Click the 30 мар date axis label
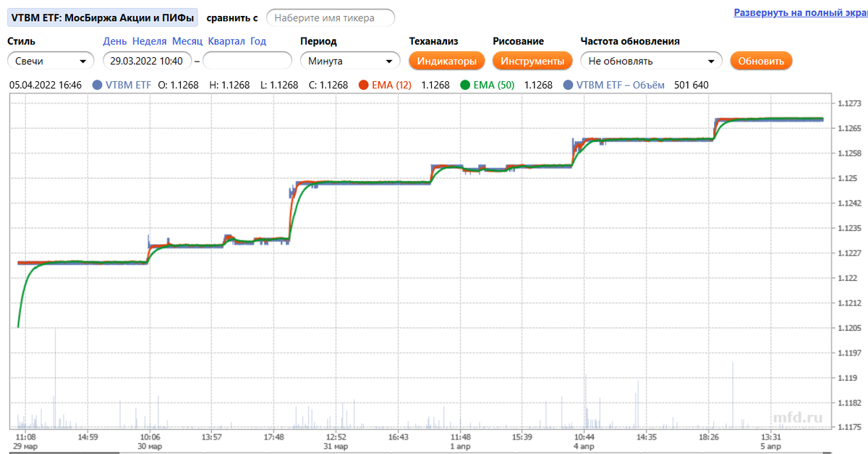 [x=151, y=447]
